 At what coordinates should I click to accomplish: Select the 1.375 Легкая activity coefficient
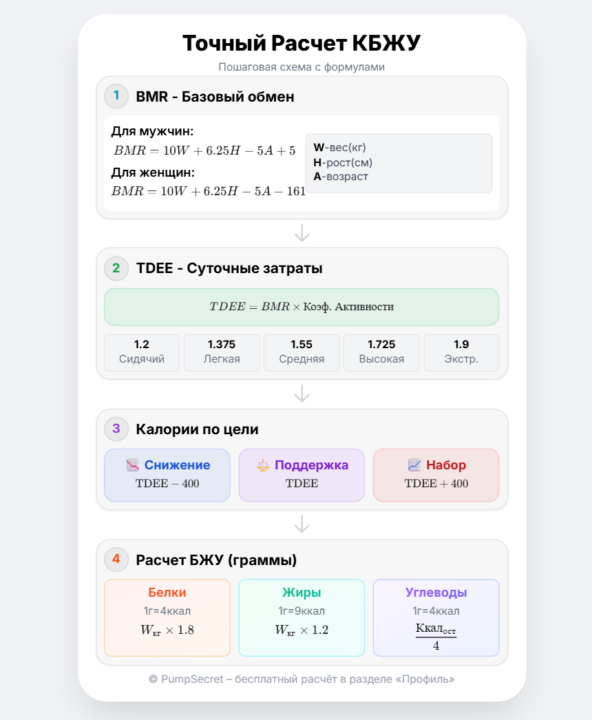(222, 352)
